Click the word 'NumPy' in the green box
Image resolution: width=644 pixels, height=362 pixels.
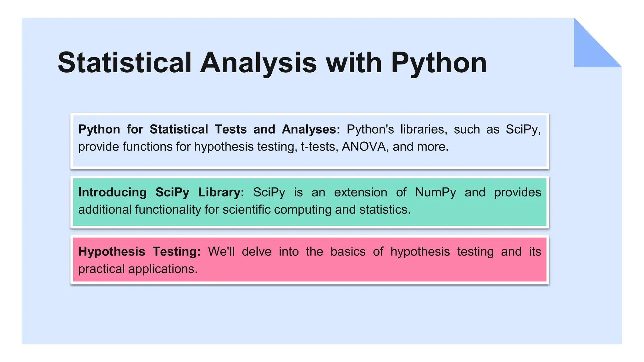[435, 192]
